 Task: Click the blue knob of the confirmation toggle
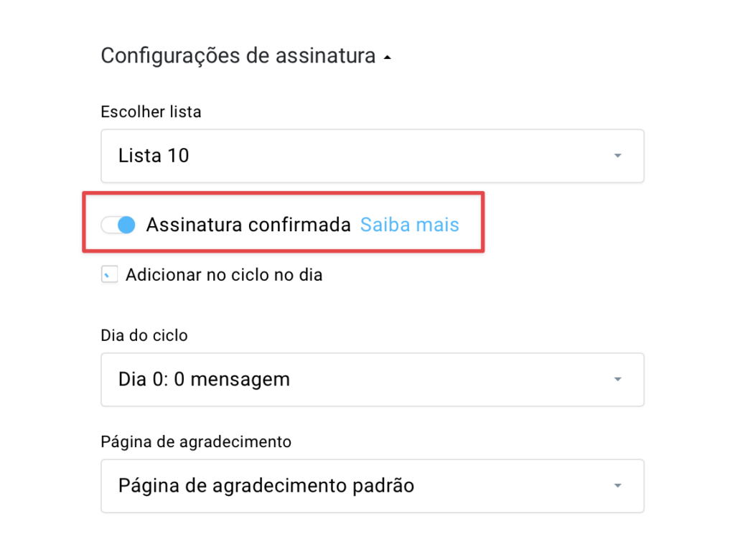coord(126,225)
